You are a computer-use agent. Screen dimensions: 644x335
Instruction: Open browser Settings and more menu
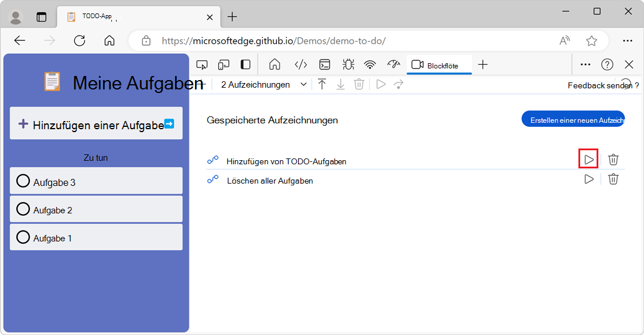(x=628, y=40)
